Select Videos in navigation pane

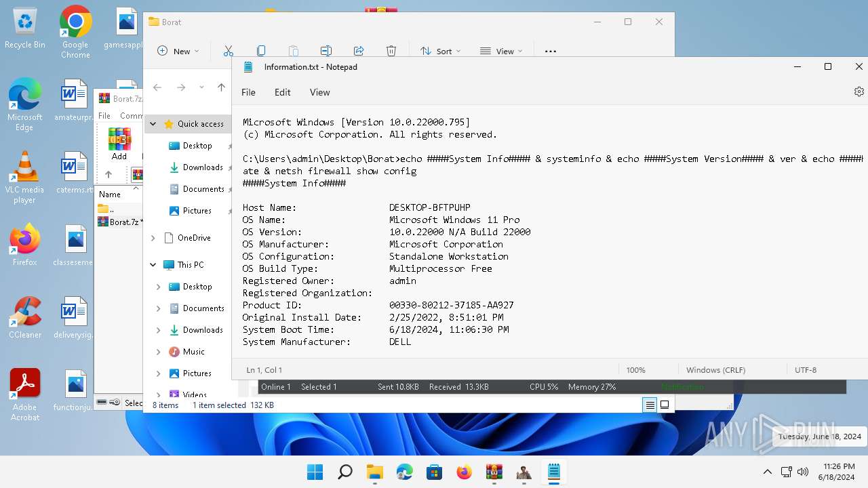(x=188, y=393)
